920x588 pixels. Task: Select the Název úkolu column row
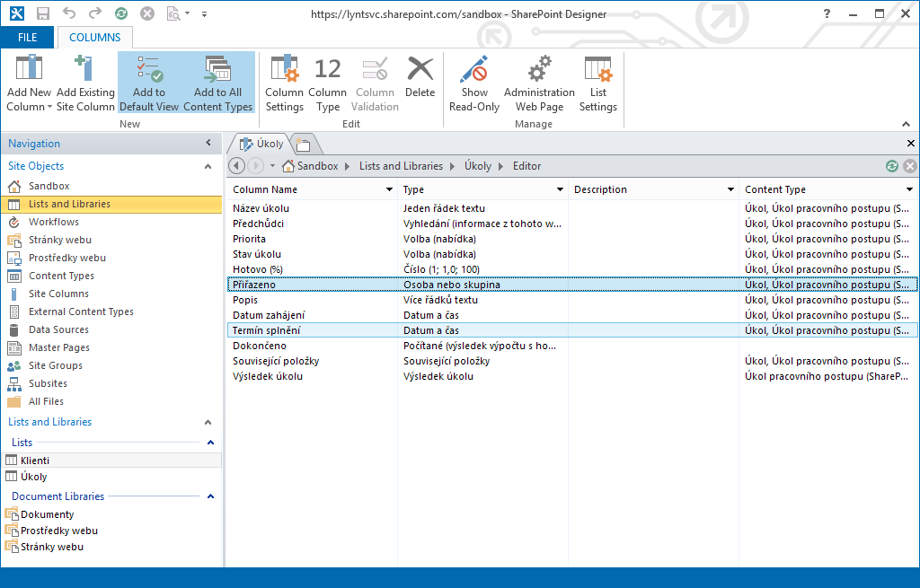pos(572,208)
